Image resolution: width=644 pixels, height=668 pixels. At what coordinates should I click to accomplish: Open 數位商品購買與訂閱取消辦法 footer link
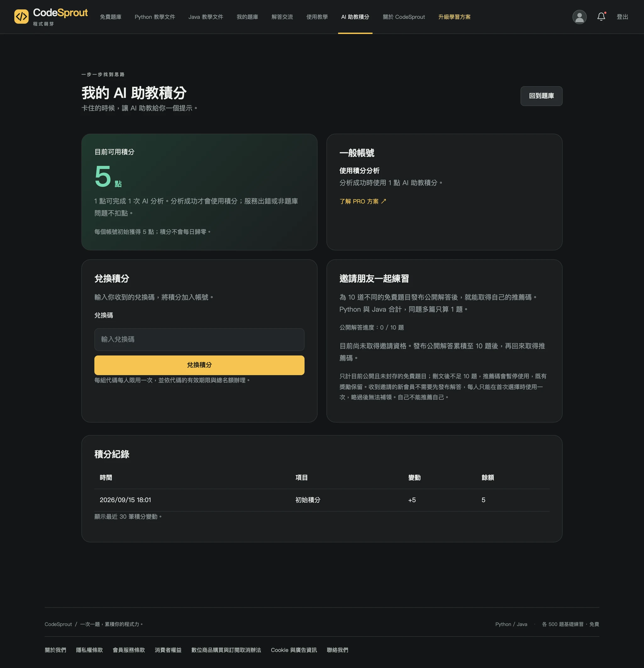pyautogui.click(x=226, y=650)
